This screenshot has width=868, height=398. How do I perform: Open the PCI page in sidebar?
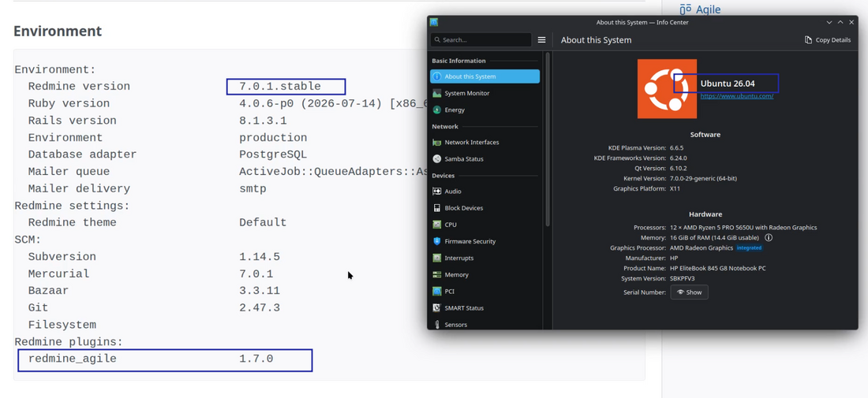485,292
